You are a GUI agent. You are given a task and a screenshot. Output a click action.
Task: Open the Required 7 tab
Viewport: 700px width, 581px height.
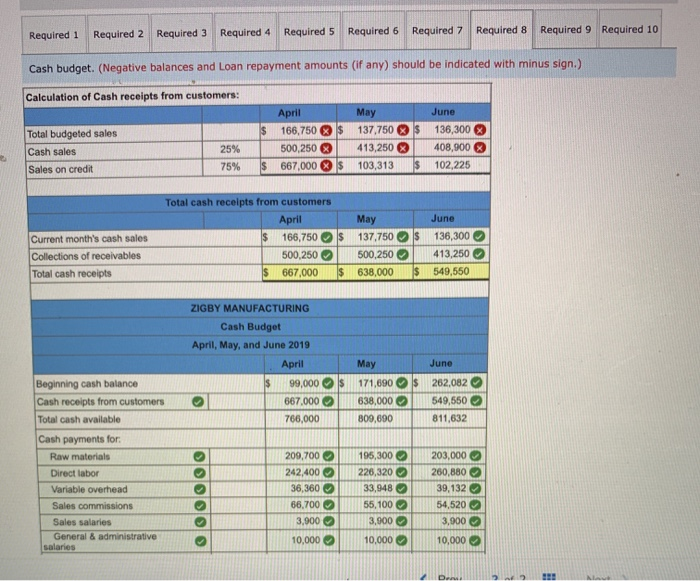pos(437,31)
